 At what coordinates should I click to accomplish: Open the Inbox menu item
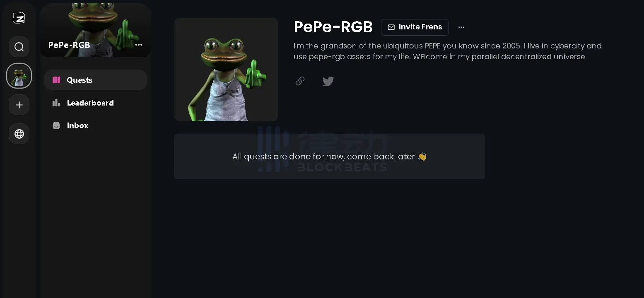[x=95, y=125]
